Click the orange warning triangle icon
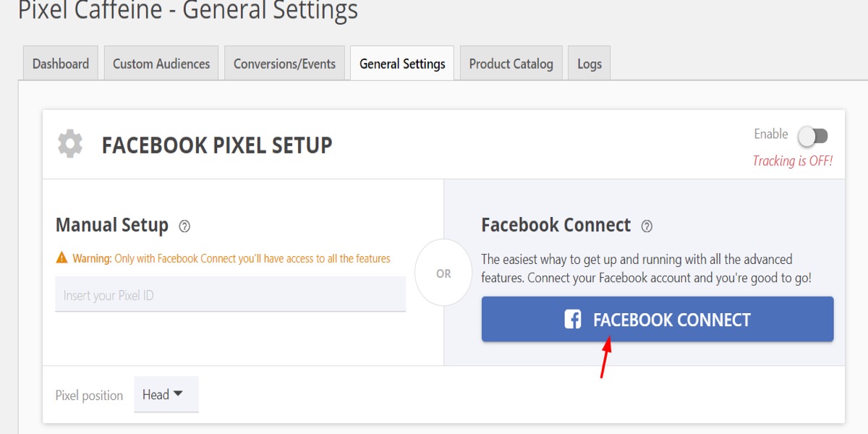The height and width of the screenshot is (434, 868). pyautogui.click(x=61, y=258)
